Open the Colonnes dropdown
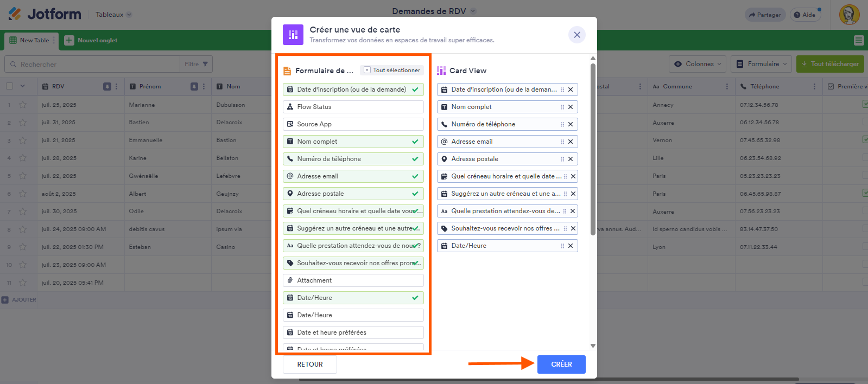Screen dimensions: 868x384 [698, 64]
